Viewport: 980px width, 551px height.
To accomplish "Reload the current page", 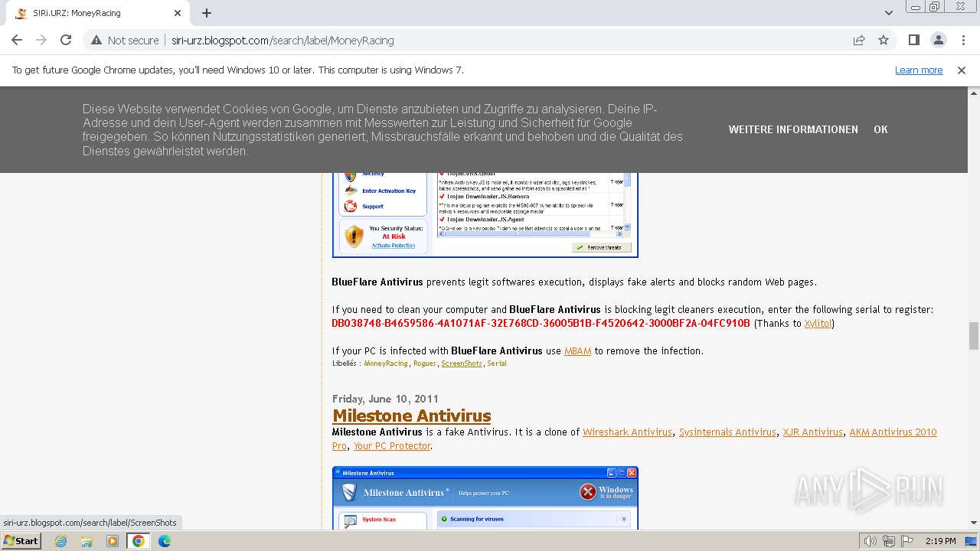I will [x=66, y=41].
